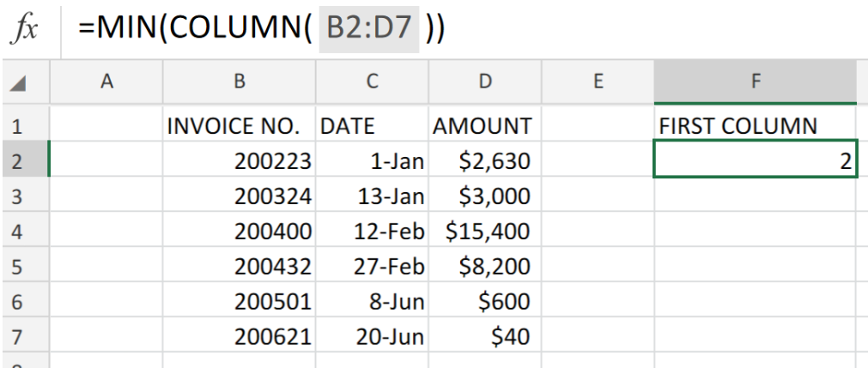The height and width of the screenshot is (368, 868).
Task: Click the AMOUNT header cell
Action: (x=485, y=124)
